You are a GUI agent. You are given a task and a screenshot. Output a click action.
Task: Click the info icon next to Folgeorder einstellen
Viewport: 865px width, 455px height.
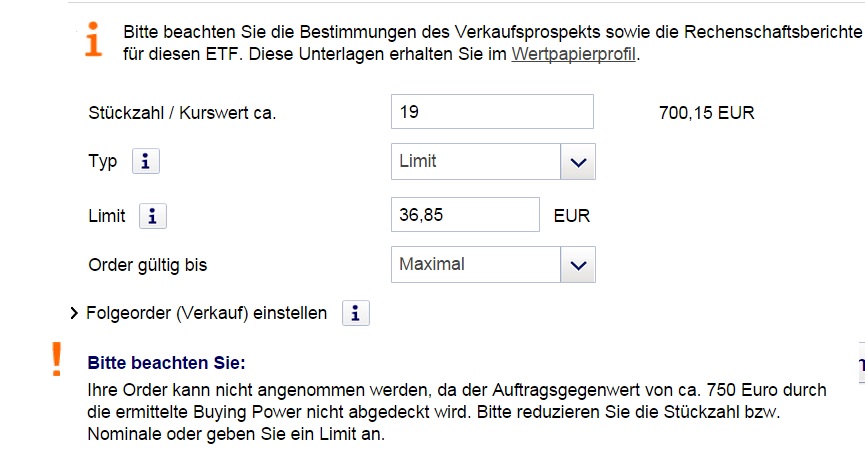click(x=355, y=314)
